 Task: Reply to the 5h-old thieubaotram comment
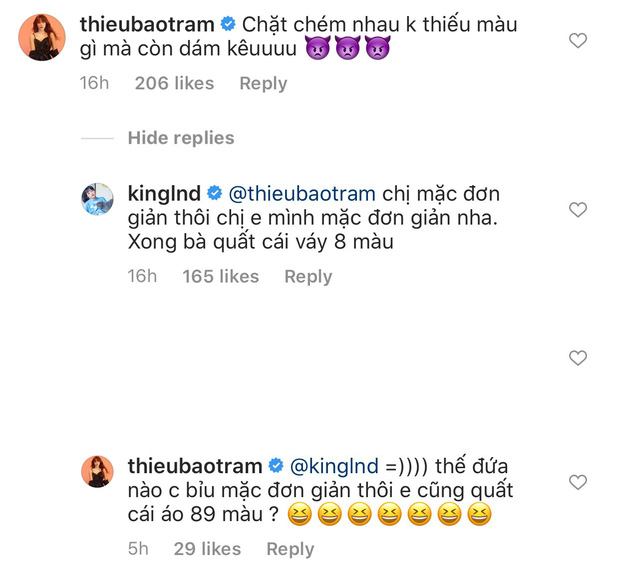click(x=290, y=549)
